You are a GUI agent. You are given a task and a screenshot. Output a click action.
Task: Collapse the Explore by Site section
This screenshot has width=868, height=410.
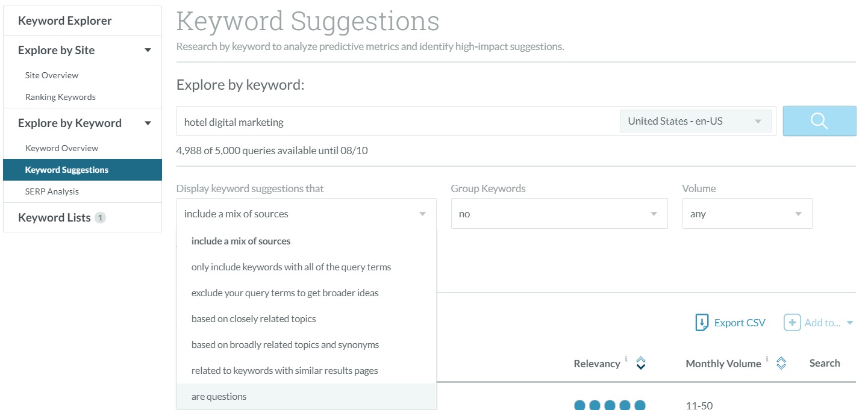click(x=148, y=51)
